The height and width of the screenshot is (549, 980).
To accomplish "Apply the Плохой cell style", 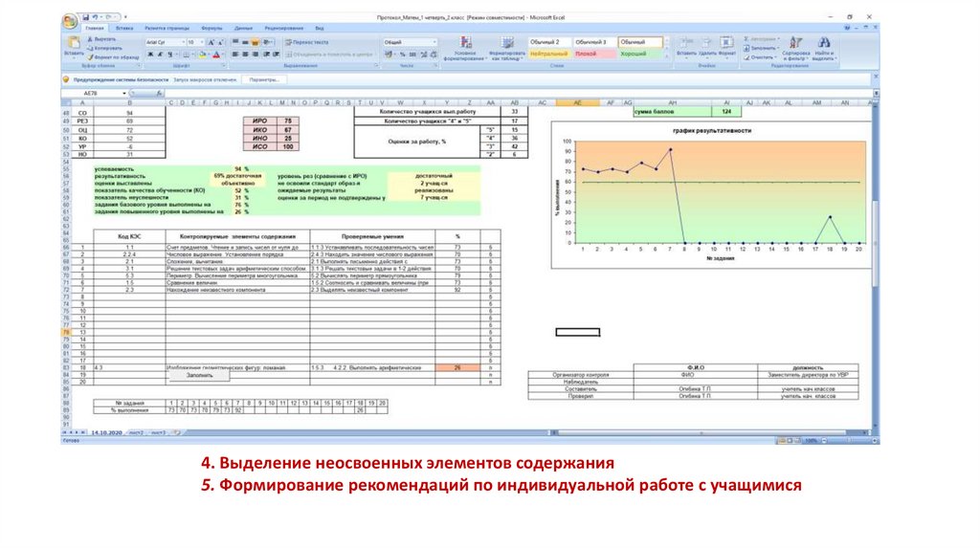I will (593, 54).
